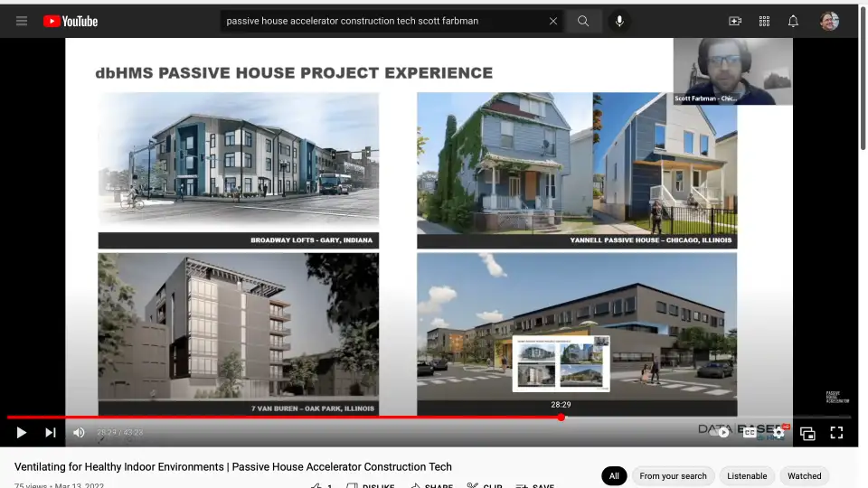Play the video
868x488 pixels.
22,433
